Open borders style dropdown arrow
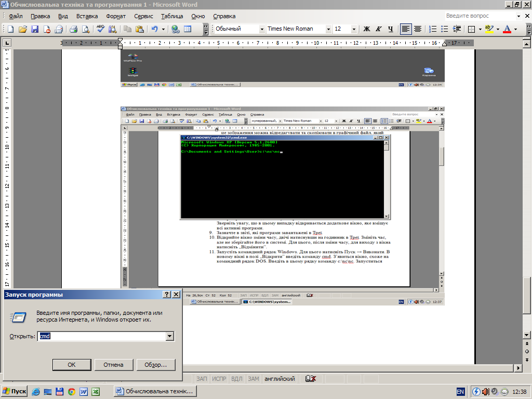 click(480, 29)
